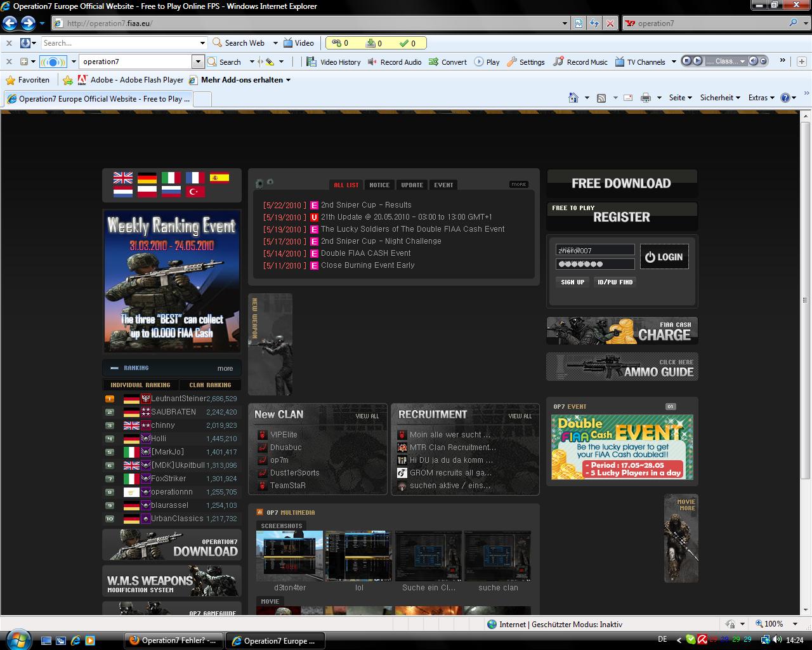
Task: Open the AMMO GUIDE banner
Action: 622,367
